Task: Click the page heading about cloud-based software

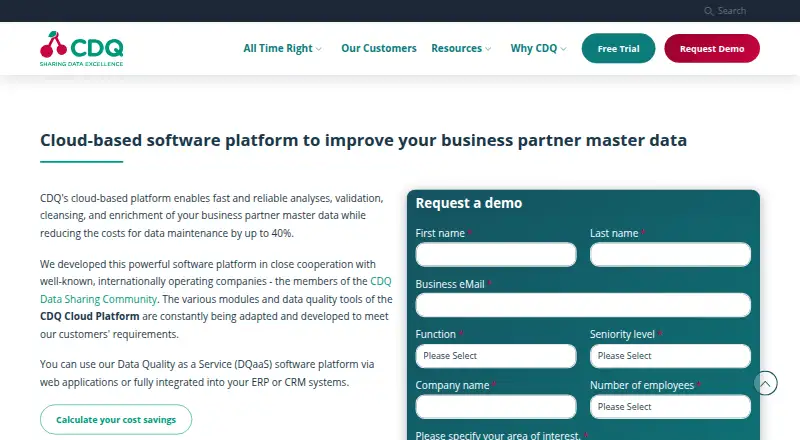Action: pyautogui.click(x=363, y=140)
